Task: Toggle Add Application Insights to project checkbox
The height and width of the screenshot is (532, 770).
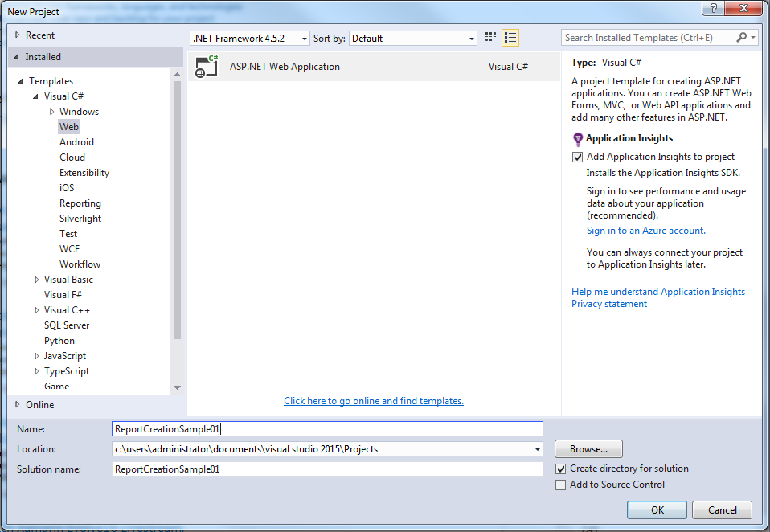Action: pyautogui.click(x=577, y=157)
